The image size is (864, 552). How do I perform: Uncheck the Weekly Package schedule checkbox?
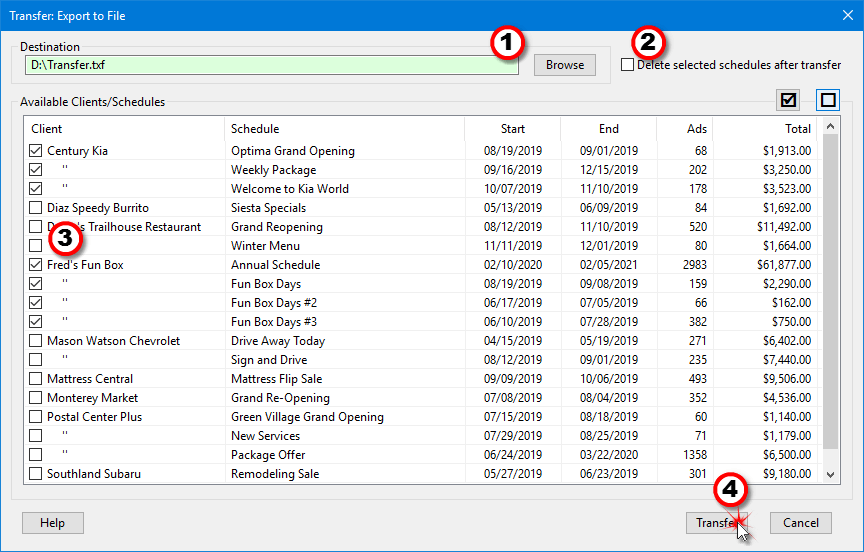pos(35,170)
